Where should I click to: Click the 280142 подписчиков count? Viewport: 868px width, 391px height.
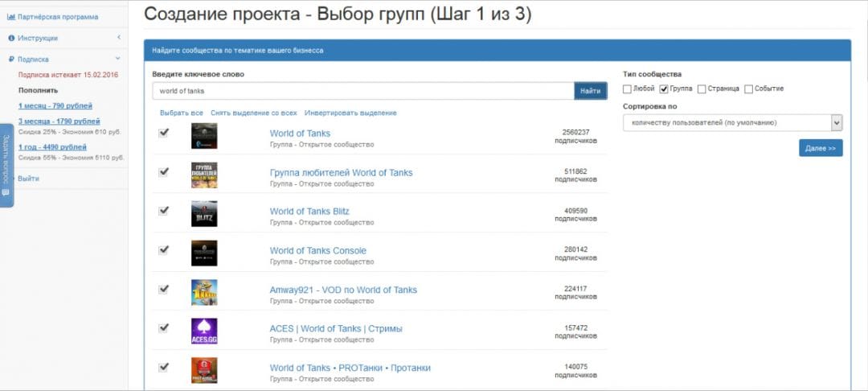coord(575,253)
